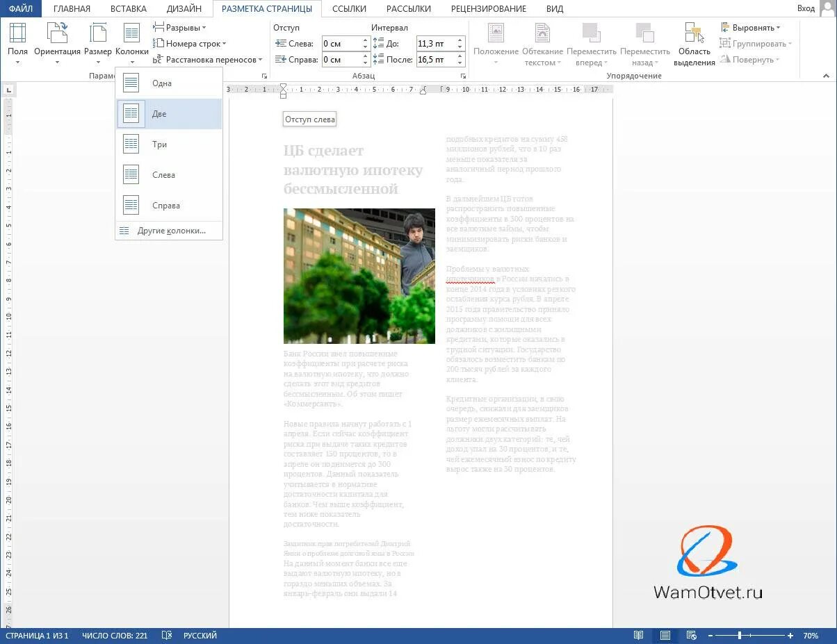Click the Положение position button
The height and width of the screenshot is (644, 837).
pyautogui.click(x=496, y=44)
